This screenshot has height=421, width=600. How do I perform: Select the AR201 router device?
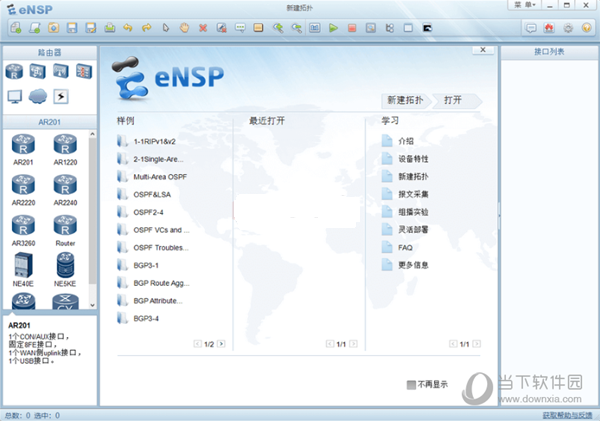(x=23, y=150)
